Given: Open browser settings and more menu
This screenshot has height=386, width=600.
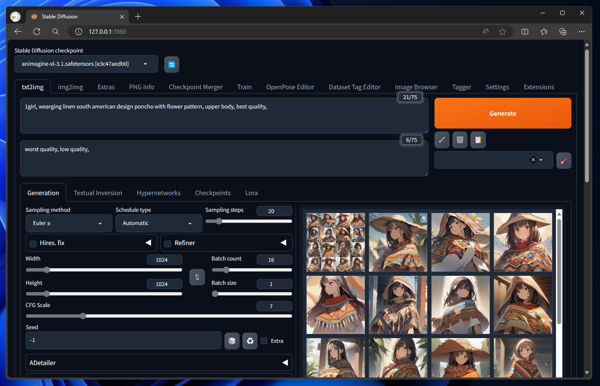Looking at the screenshot, I should (x=582, y=32).
